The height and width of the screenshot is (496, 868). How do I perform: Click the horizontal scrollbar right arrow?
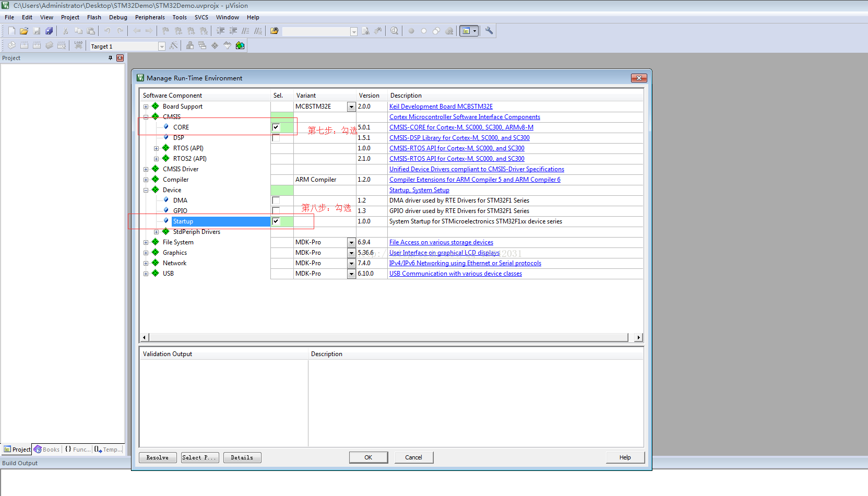coord(638,338)
